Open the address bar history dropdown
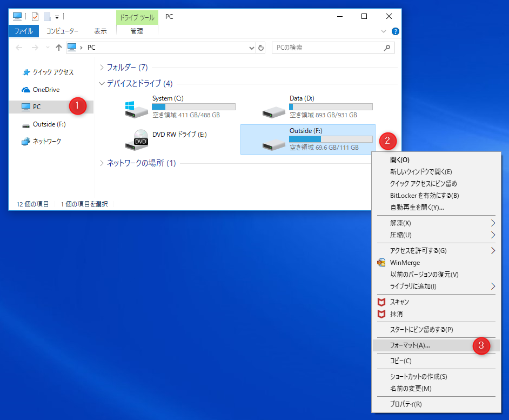 tap(251, 48)
